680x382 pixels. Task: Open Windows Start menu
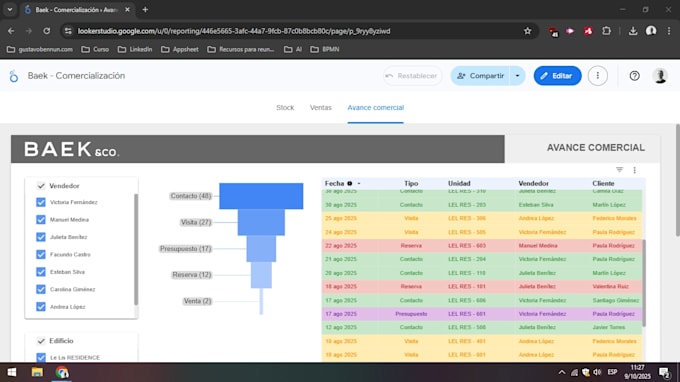coord(12,372)
